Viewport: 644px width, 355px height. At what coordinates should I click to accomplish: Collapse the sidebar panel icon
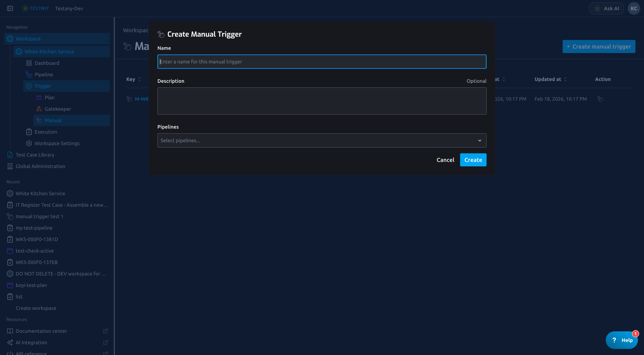[x=10, y=9]
